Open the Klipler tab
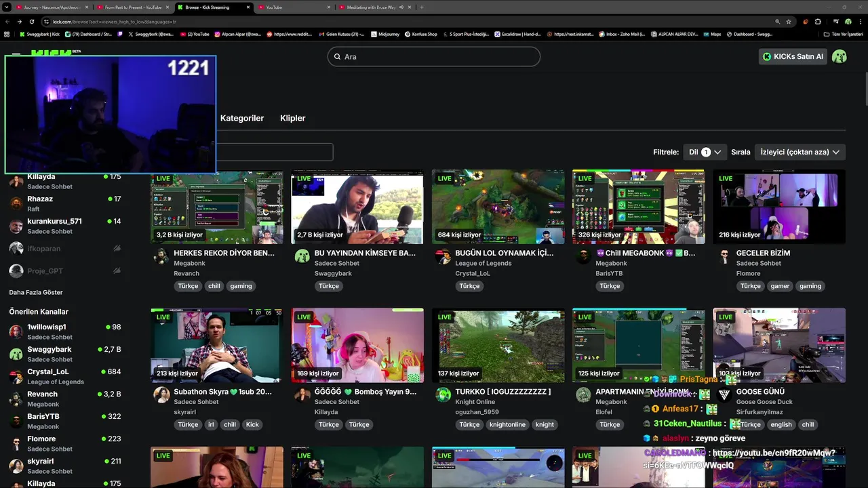Screen dimensions: 868x488 (x=293, y=118)
